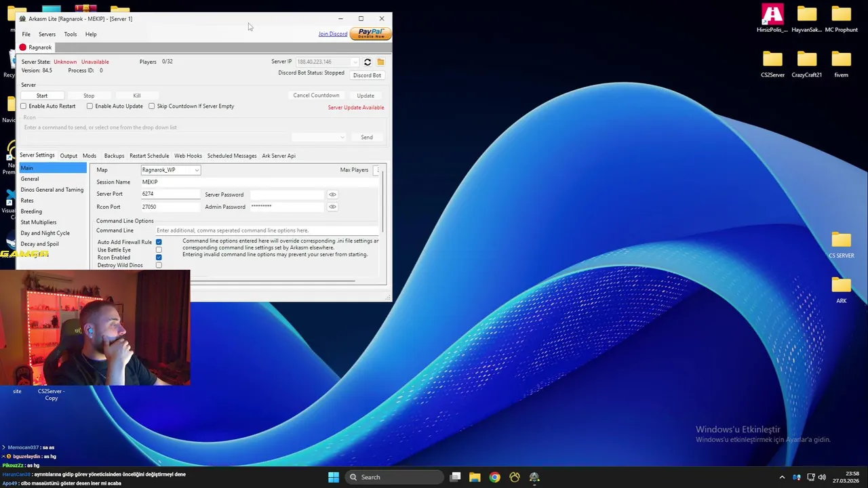Click the Server Port field 6274
The height and width of the screenshot is (488, 868).
pos(170,195)
